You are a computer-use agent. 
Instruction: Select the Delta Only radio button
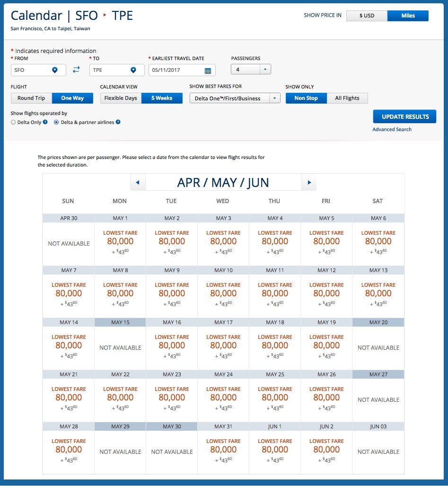[13, 122]
